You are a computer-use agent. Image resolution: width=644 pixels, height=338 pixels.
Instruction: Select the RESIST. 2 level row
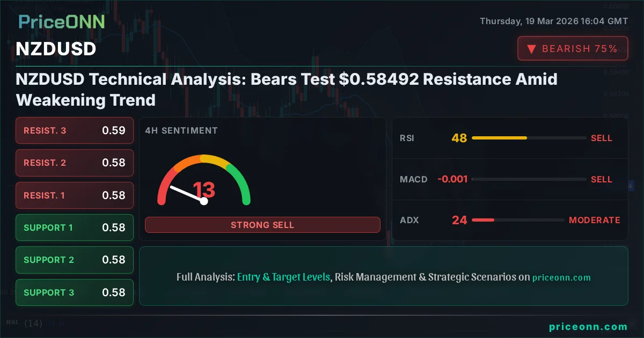[x=75, y=163]
